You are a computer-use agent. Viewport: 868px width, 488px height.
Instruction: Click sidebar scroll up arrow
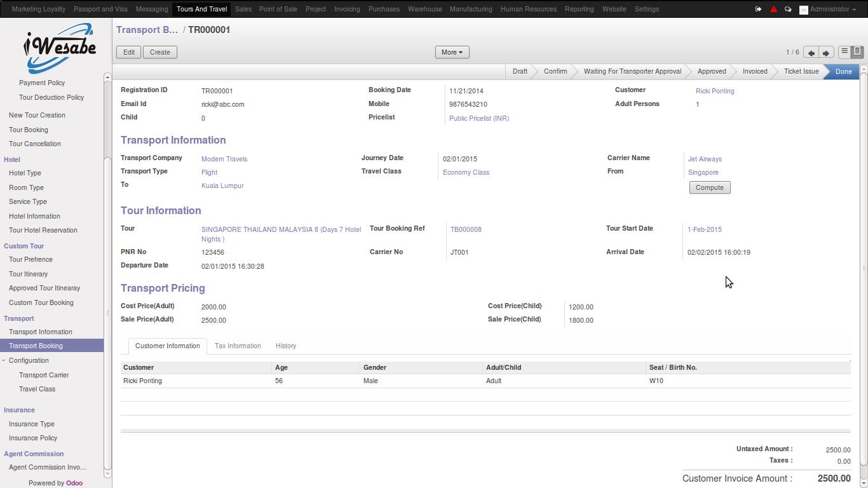(107, 78)
